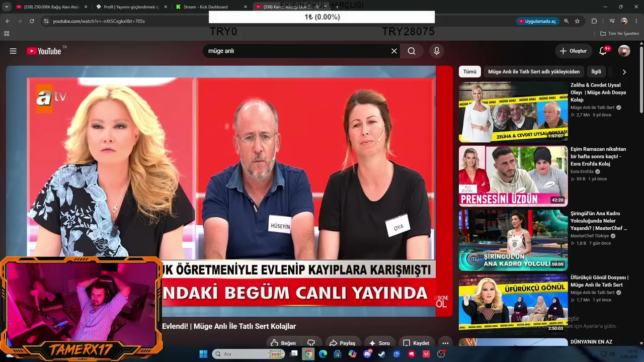
Task: Visit the 'MasterChef Türkiye' channel link
Action: [x=590, y=236]
